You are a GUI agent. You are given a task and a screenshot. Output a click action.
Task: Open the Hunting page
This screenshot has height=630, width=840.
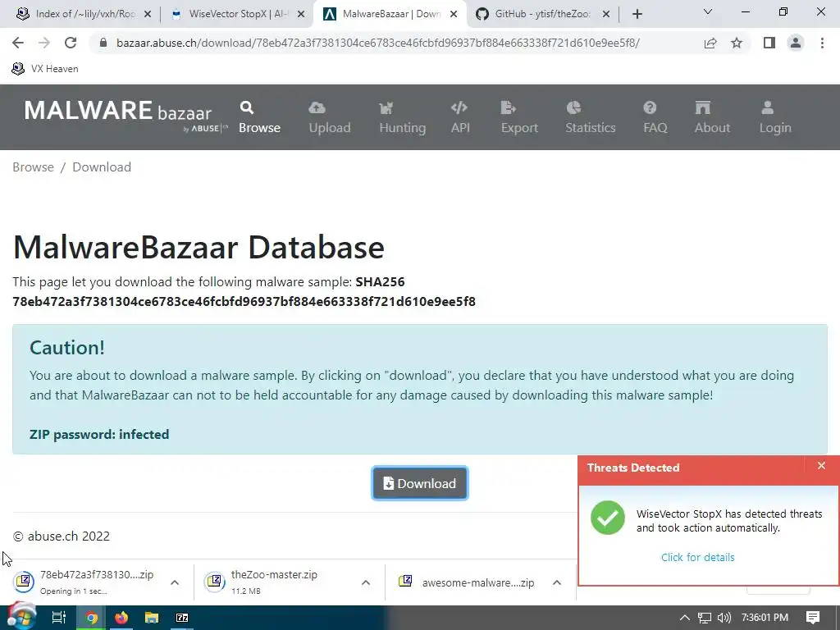click(x=402, y=116)
